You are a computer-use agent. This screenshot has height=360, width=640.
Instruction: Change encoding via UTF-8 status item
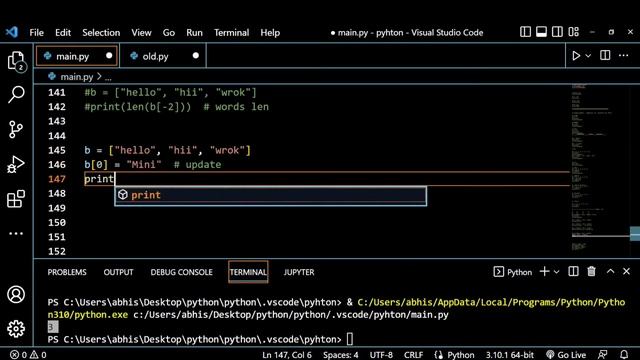pos(381,355)
